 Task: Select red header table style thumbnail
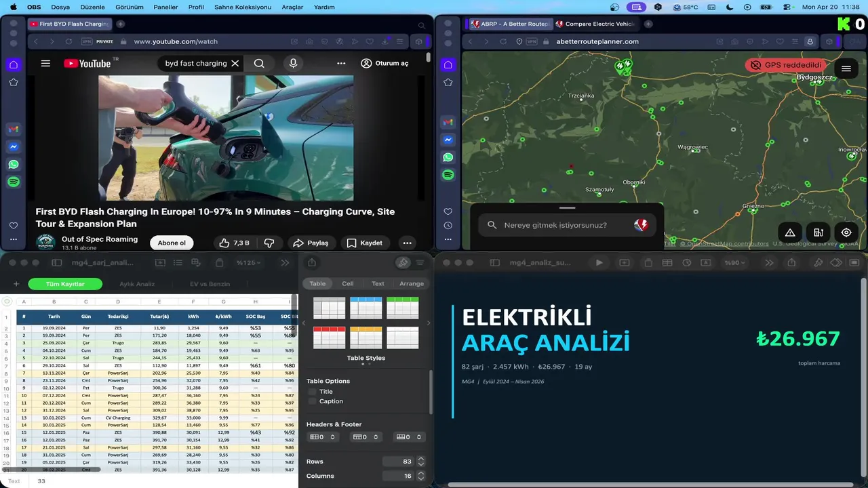pos(330,338)
